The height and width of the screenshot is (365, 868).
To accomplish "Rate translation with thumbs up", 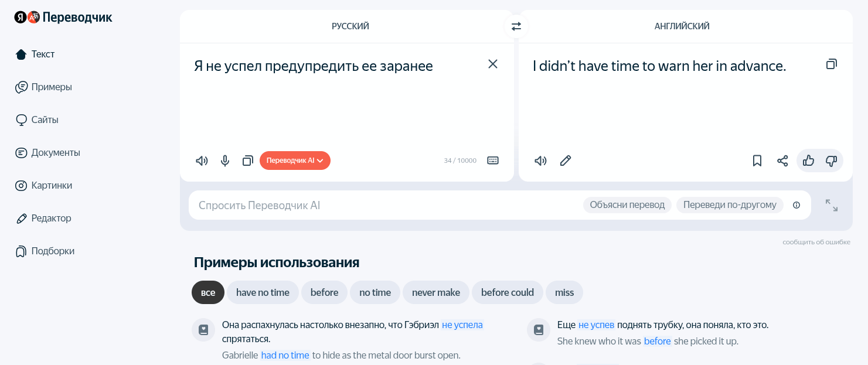I will 809,161.
